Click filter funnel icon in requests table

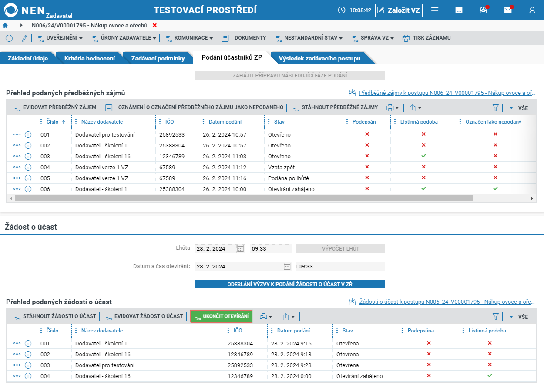(x=495, y=316)
